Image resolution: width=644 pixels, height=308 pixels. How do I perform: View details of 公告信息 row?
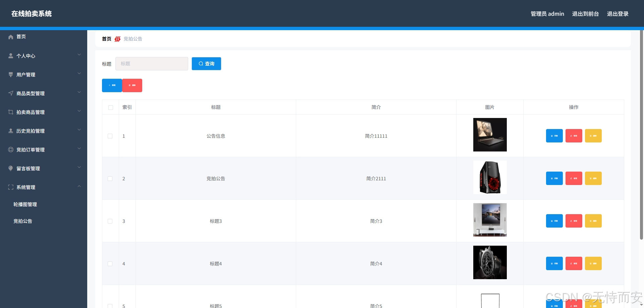[x=554, y=136]
